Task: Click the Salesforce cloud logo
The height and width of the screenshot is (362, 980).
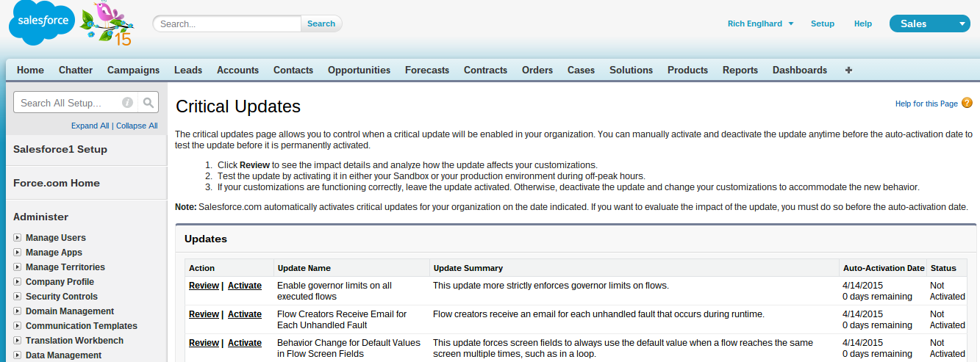Action: point(43,23)
